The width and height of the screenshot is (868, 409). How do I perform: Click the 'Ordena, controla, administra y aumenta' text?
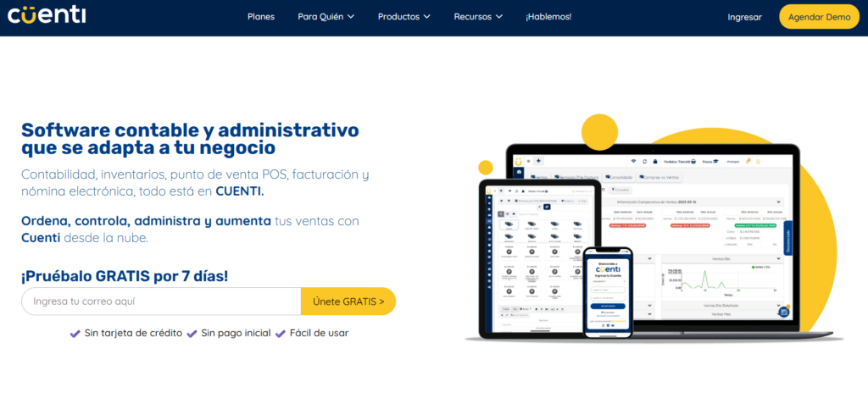point(146,221)
